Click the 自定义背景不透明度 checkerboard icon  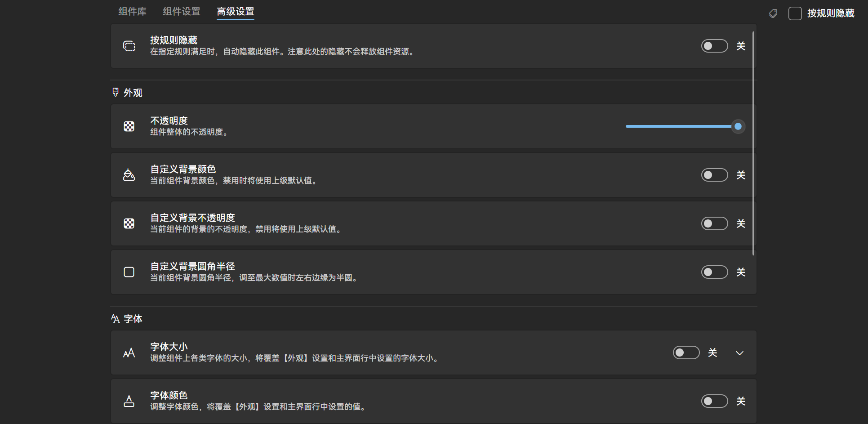tap(129, 223)
